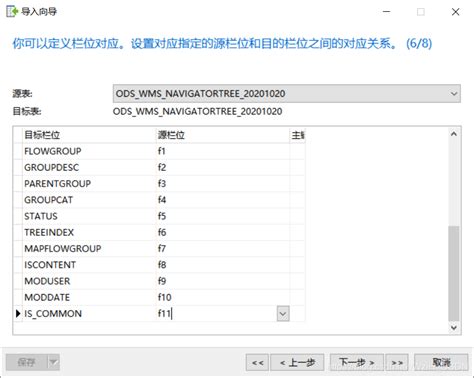Click the 上一步 previous step button
This screenshot has width=474, height=378.
coord(297,362)
